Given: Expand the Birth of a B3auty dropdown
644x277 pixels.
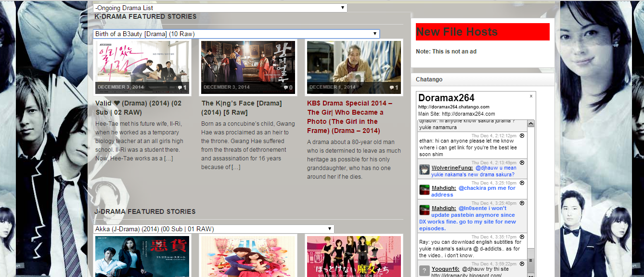Looking at the screenshot, I should pyautogui.click(x=236, y=34).
